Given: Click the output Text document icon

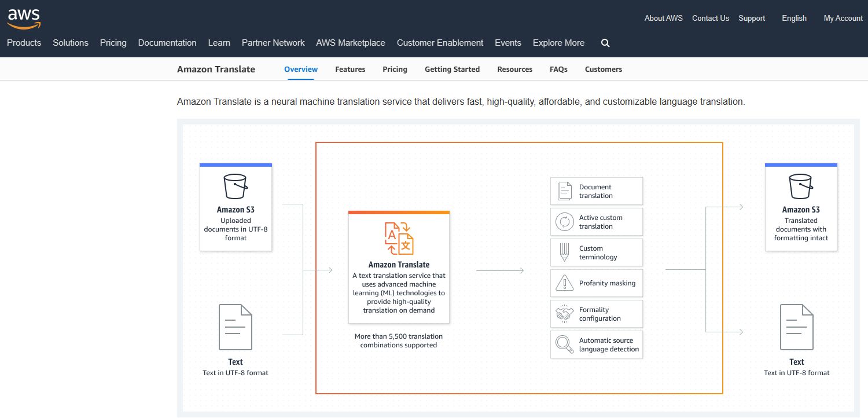Looking at the screenshot, I should tap(797, 327).
